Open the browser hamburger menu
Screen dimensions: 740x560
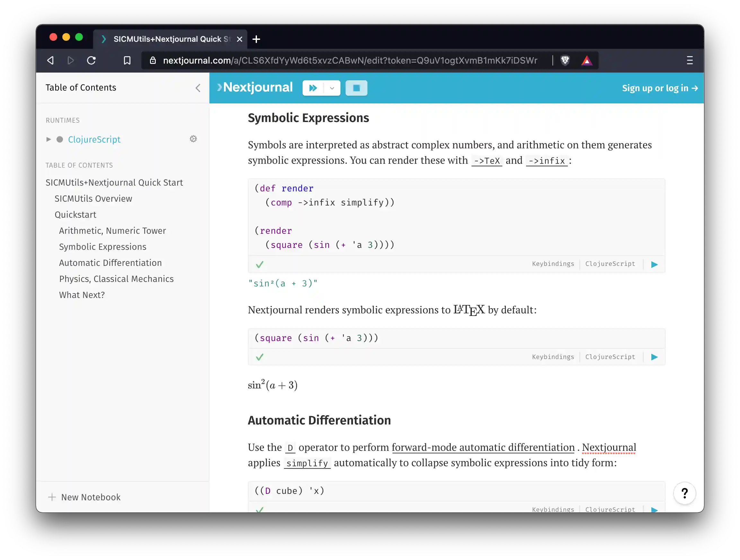pos(690,60)
